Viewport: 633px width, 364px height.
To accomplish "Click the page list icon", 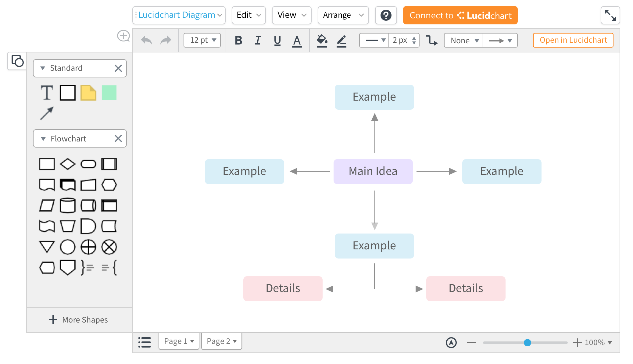I will (145, 342).
